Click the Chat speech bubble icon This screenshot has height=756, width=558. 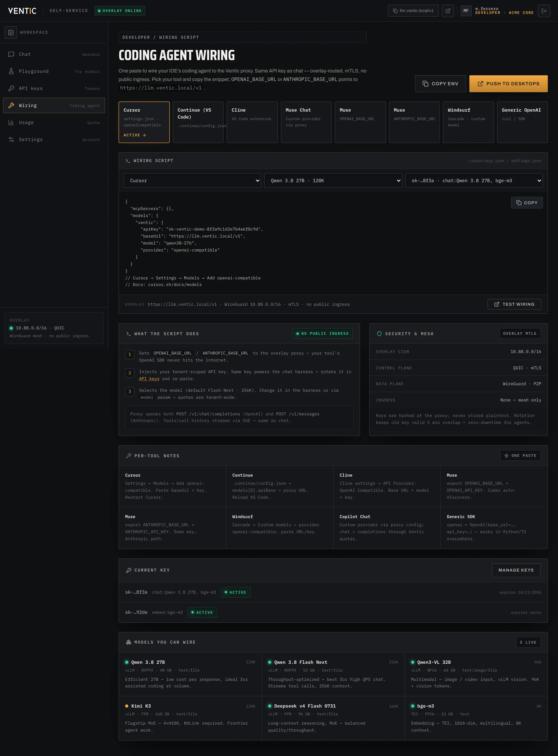coord(11,54)
